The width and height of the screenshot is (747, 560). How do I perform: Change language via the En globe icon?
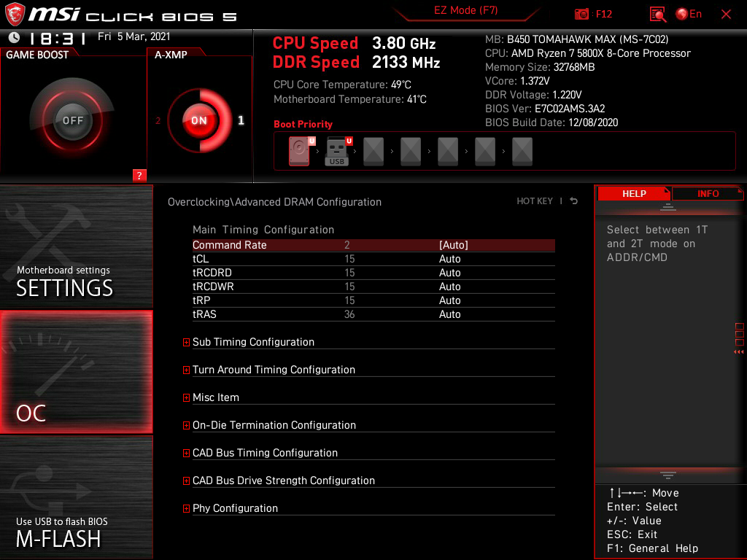pyautogui.click(x=689, y=15)
